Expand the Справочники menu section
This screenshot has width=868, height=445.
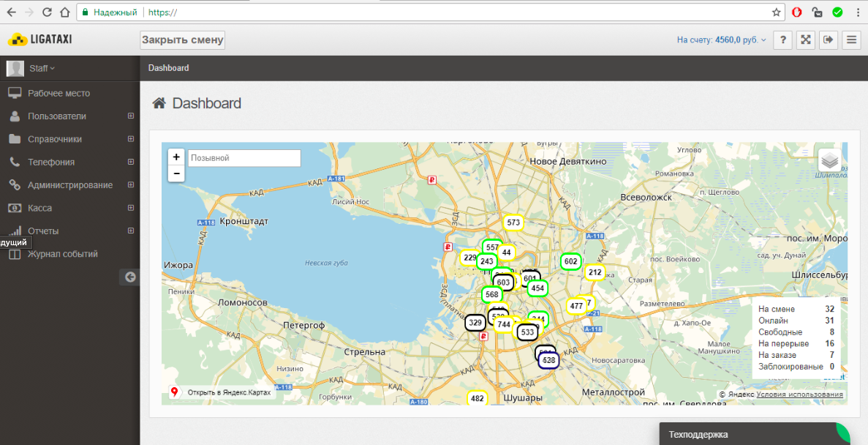[131, 139]
